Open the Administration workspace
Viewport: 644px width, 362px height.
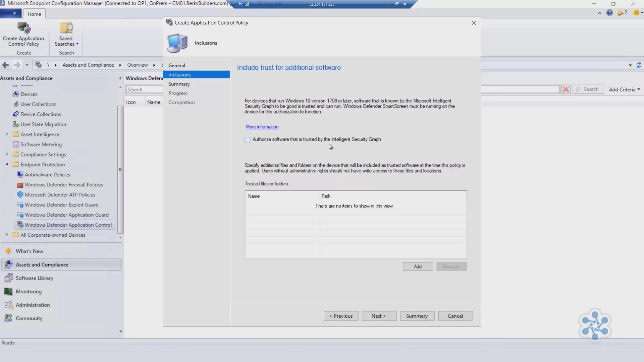tap(32, 305)
